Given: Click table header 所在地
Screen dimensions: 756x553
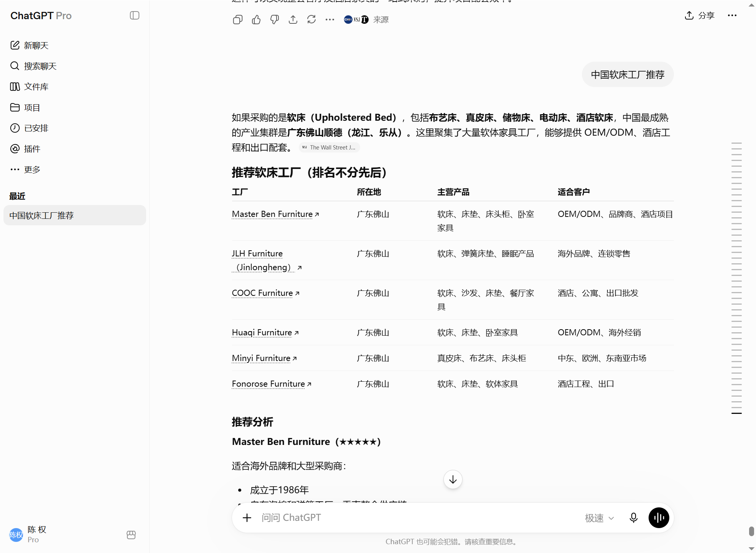Looking at the screenshot, I should [x=369, y=192].
